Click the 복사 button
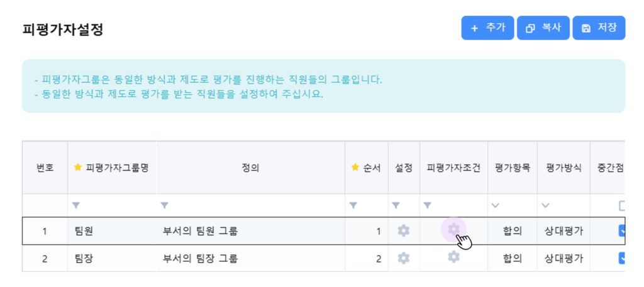Image resolution: width=644 pixels, height=287 pixels. [543, 28]
